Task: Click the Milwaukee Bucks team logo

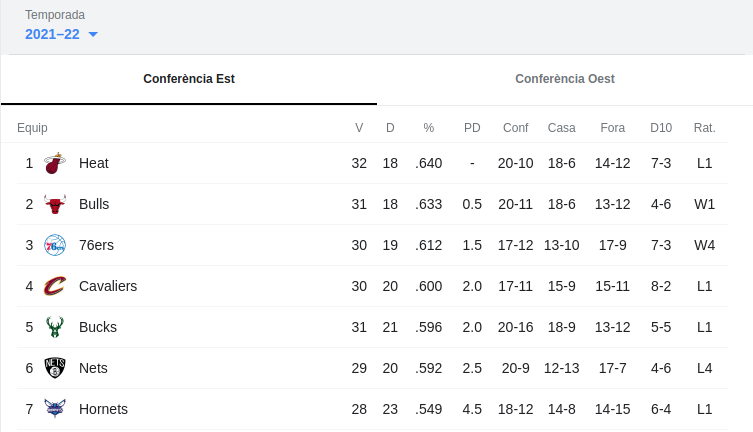Action: click(55, 327)
